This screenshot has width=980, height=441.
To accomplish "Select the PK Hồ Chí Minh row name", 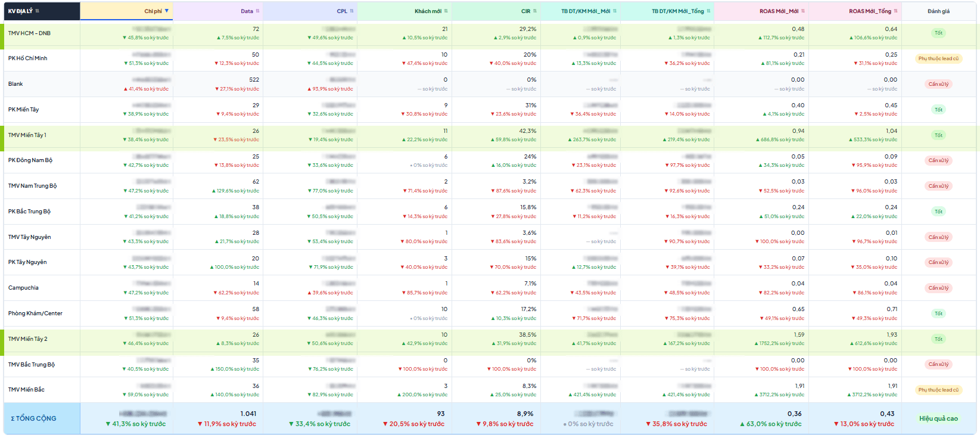I will 27,58.
